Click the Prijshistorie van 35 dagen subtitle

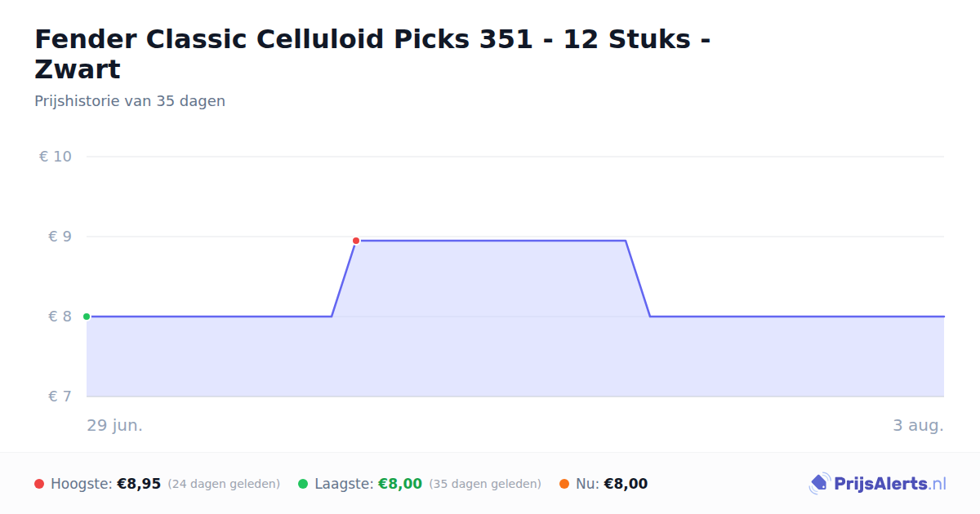pyautogui.click(x=130, y=101)
